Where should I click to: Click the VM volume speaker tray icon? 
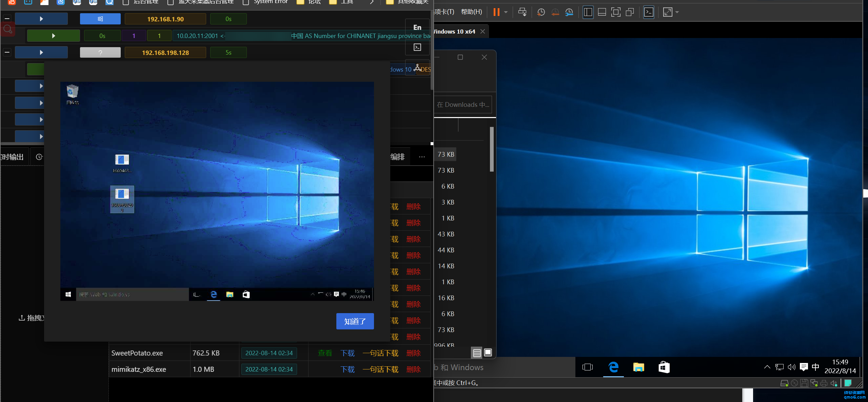click(791, 367)
